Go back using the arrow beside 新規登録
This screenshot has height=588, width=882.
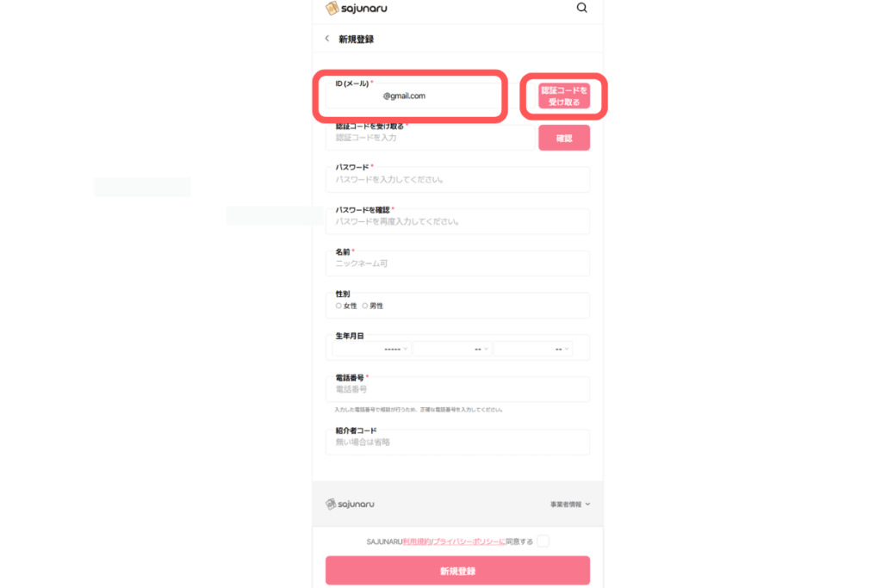[326, 39]
